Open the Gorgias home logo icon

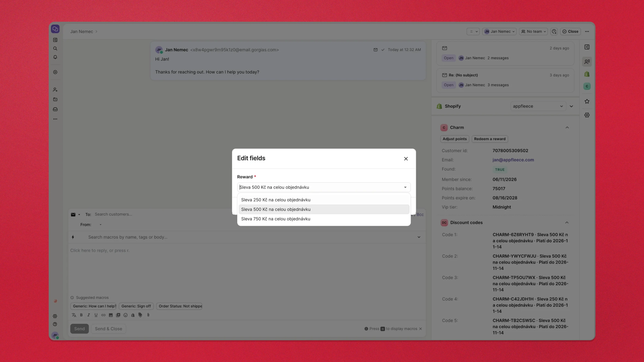click(x=55, y=29)
